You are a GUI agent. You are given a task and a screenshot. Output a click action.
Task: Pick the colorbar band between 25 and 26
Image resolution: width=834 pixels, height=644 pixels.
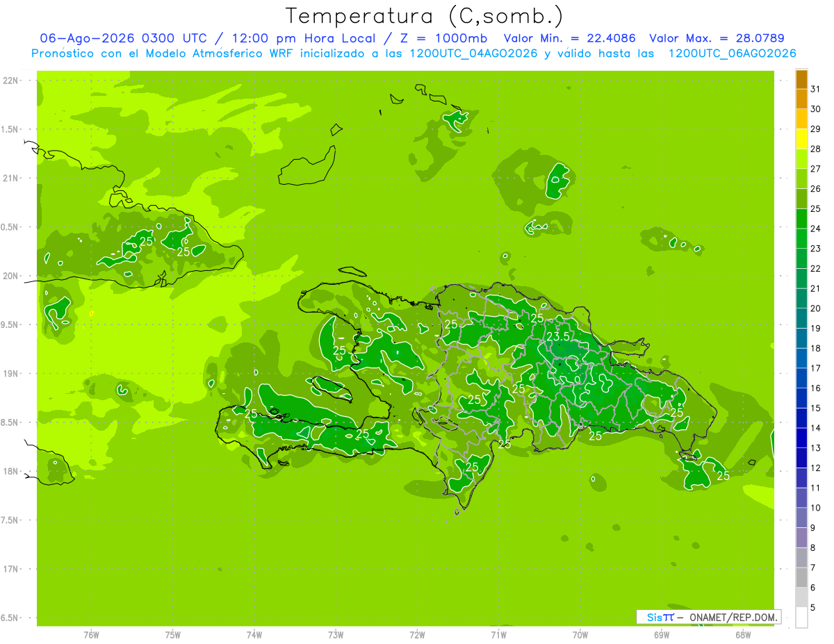[x=801, y=199]
